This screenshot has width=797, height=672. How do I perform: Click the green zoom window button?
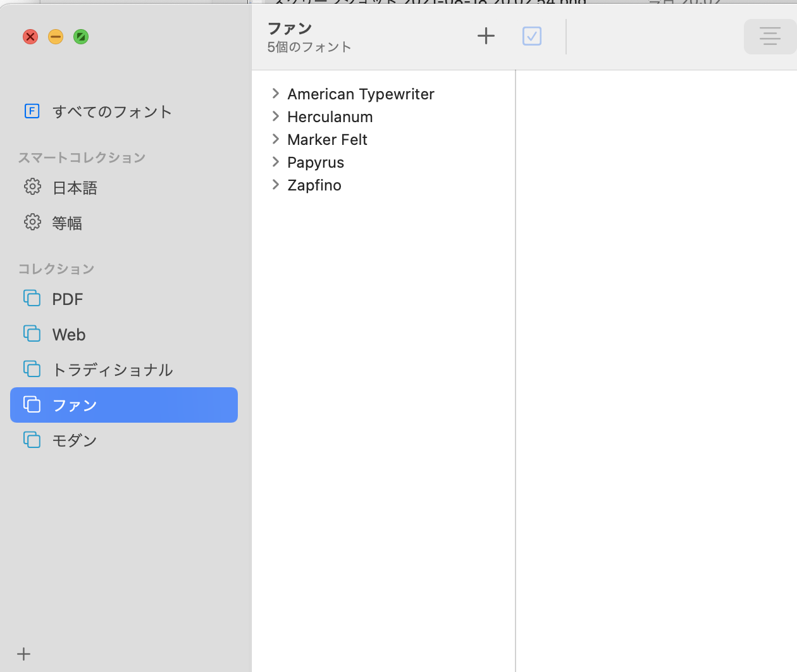81,37
